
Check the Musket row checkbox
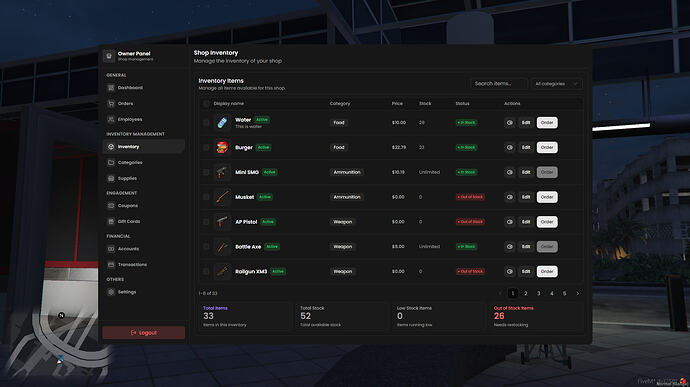click(x=206, y=197)
